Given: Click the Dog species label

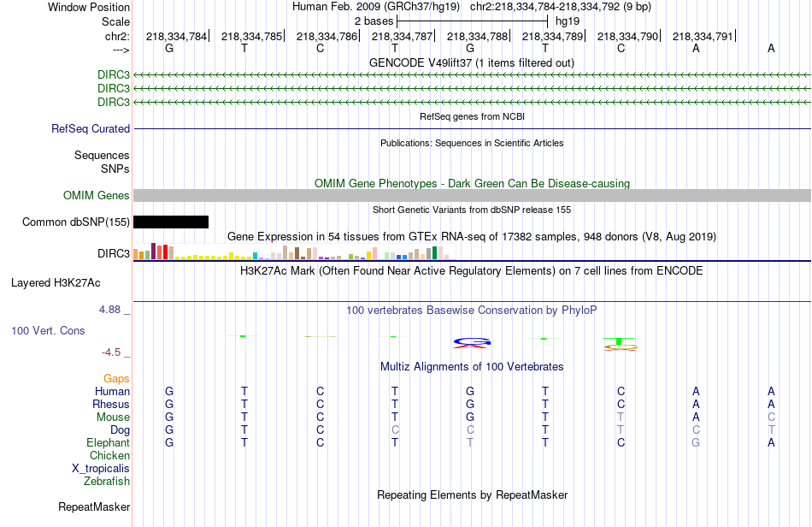Looking at the screenshot, I should click(x=121, y=430).
